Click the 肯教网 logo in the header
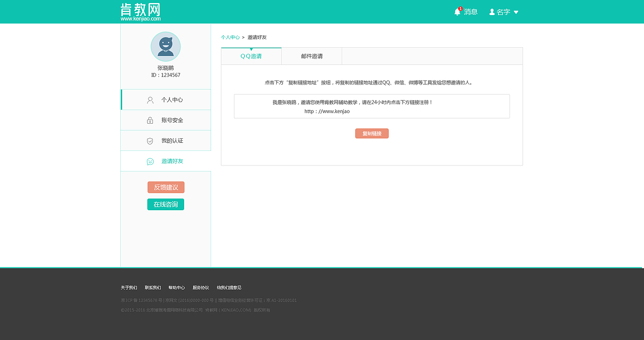This screenshot has width=644, height=340. click(140, 12)
